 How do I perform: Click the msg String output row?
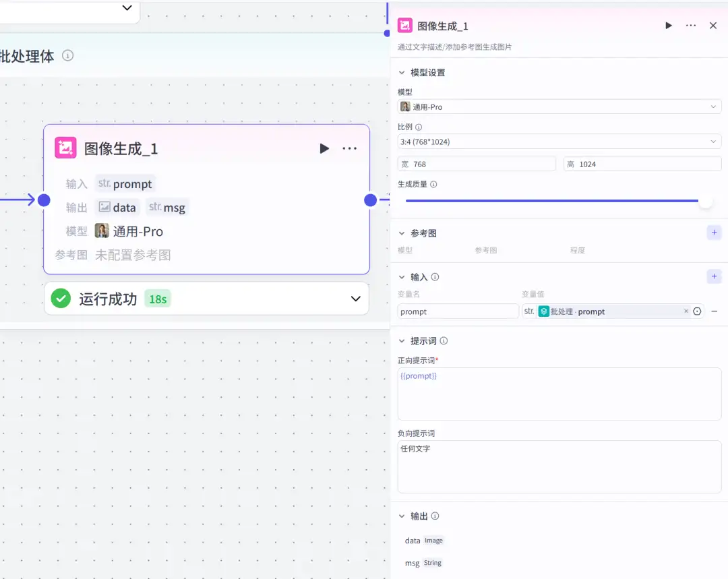tap(423, 563)
